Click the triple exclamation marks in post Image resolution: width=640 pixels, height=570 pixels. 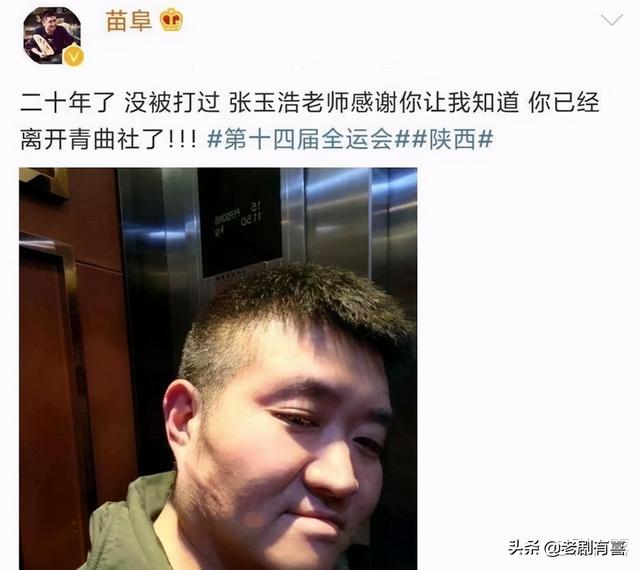tap(182, 140)
